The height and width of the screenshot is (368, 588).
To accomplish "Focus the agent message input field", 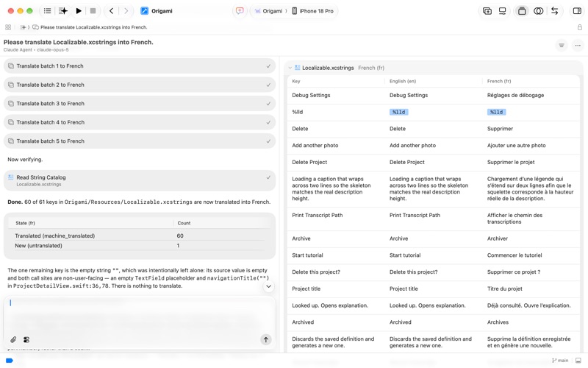I will (140, 316).
